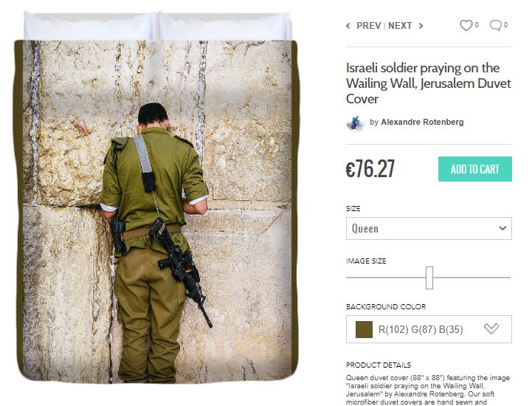Click the favorites count number

[x=477, y=25]
